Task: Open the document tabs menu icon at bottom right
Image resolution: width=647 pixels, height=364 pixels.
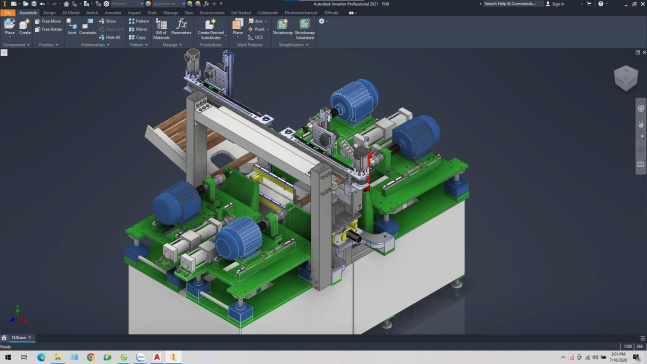Action: point(642,338)
